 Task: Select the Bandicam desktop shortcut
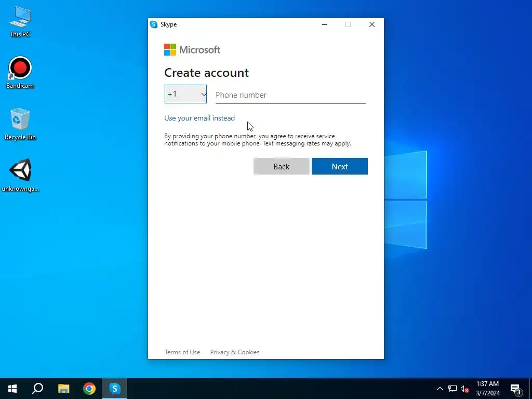coord(20,73)
